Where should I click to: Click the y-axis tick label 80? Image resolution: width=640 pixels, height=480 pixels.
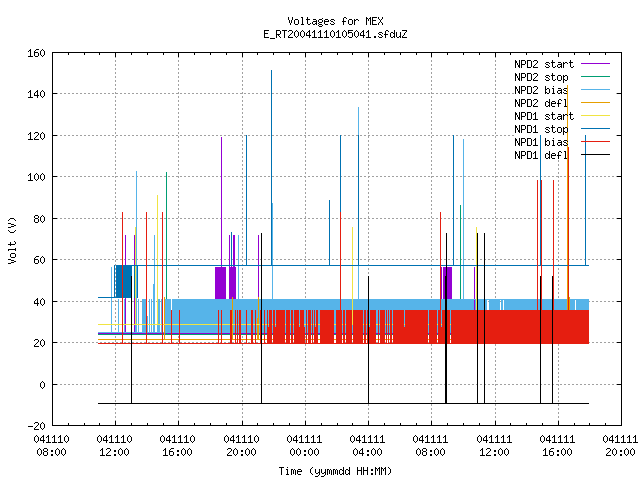(x=39, y=219)
